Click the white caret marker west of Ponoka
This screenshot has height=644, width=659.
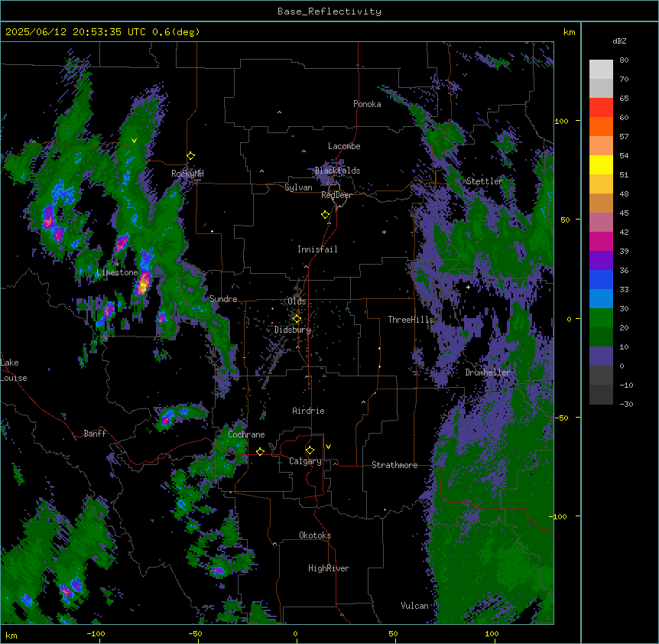click(280, 112)
